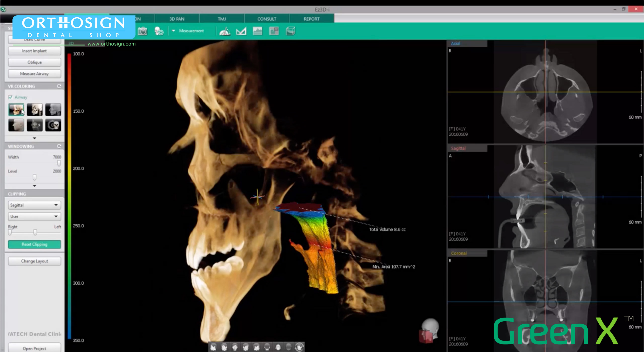Click the Axial view panel label

pos(455,43)
